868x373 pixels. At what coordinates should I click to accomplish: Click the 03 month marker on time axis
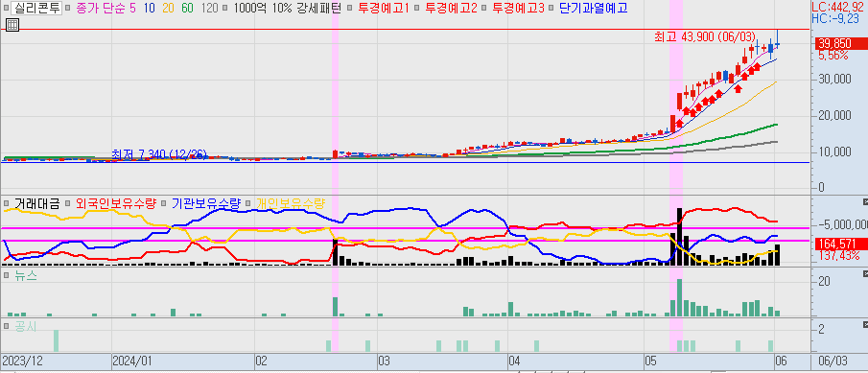click(385, 361)
